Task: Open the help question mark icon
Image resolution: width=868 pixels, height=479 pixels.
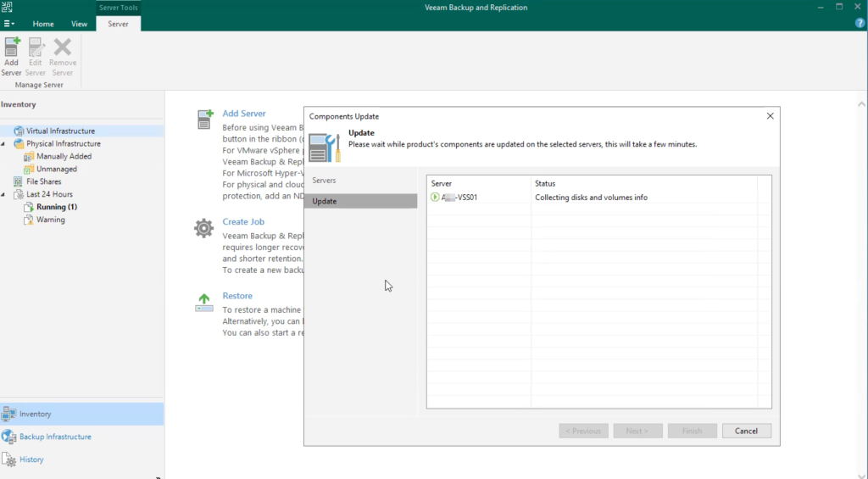Action: (860, 23)
